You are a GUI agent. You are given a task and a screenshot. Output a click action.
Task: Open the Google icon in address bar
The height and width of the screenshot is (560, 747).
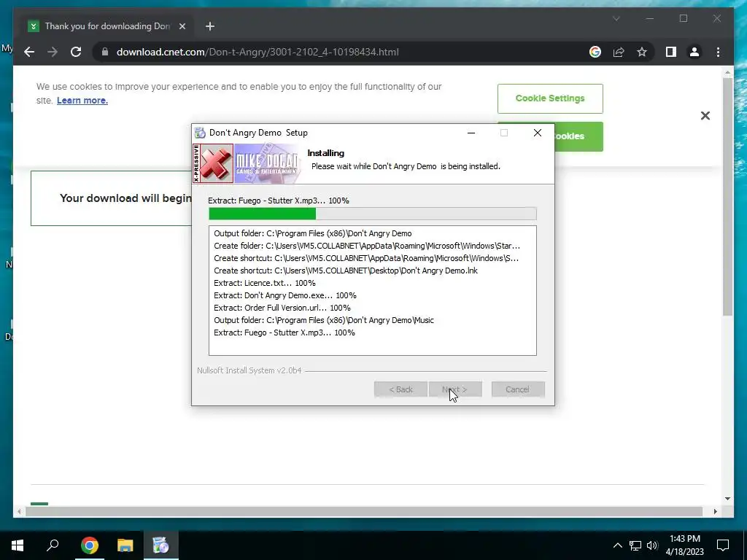tap(595, 52)
